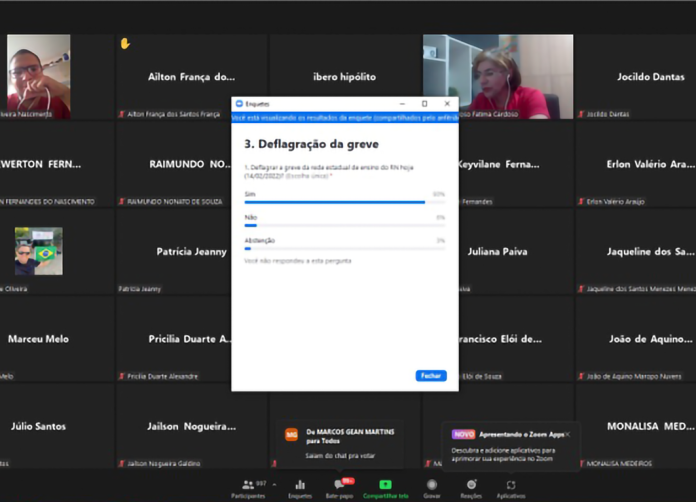Select the Brazil flag participant thumbnail
This screenshot has height=502, width=696.
click(x=38, y=254)
